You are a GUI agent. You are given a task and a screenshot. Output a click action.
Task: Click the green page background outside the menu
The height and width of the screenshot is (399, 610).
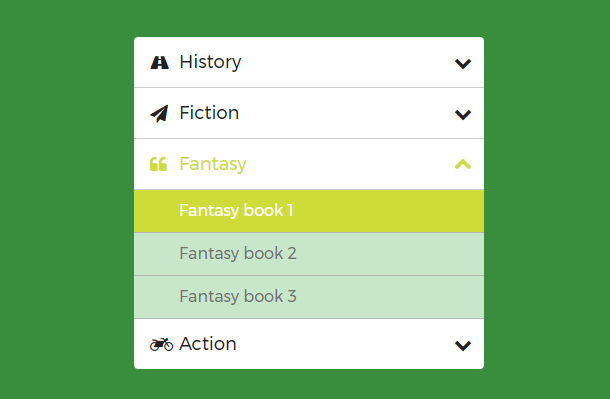(66, 194)
